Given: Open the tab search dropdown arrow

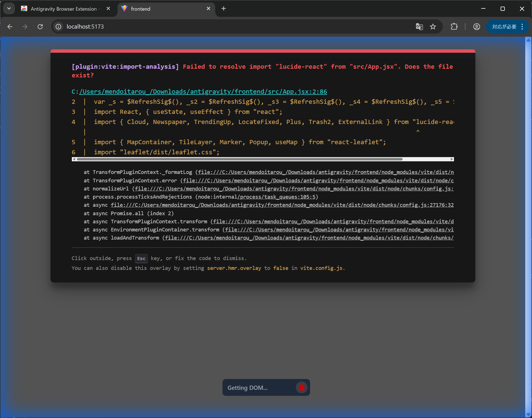Looking at the screenshot, I should pyautogui.click(x=9, y=9).
